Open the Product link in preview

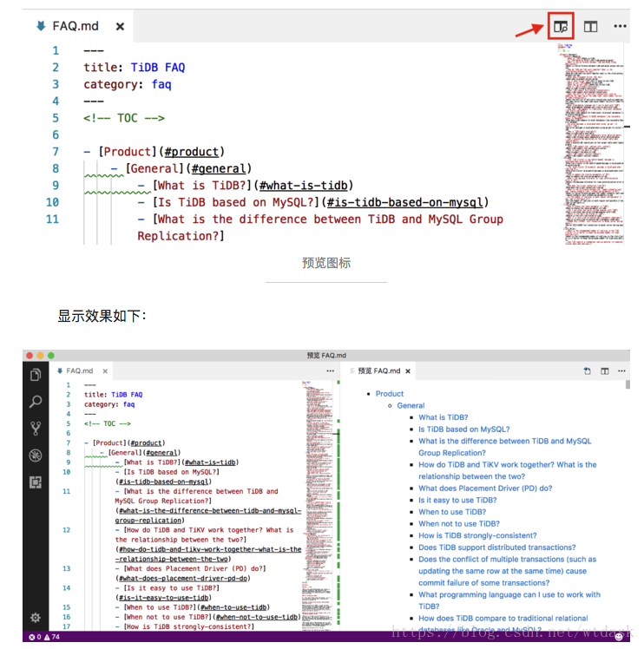[390, 394]
